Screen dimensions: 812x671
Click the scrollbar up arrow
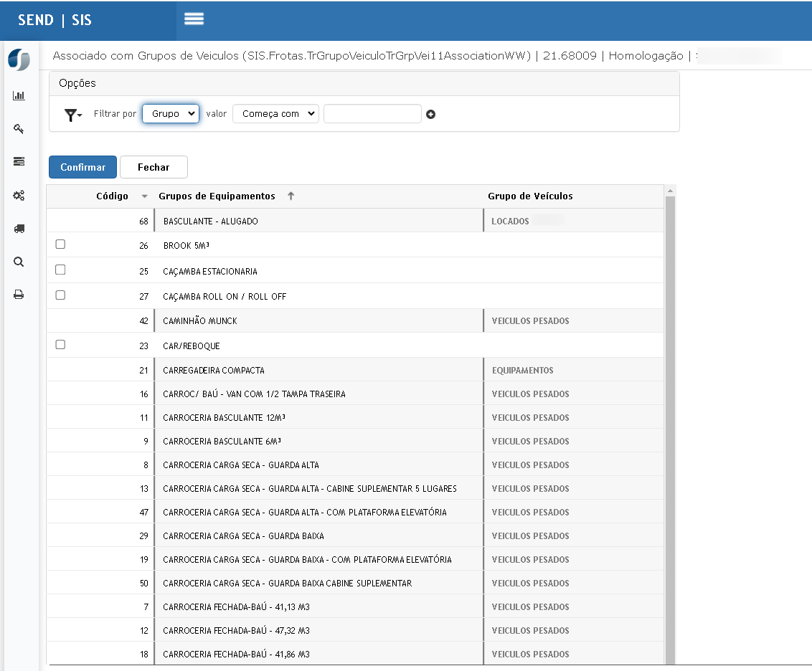click(x=670, y=191)
